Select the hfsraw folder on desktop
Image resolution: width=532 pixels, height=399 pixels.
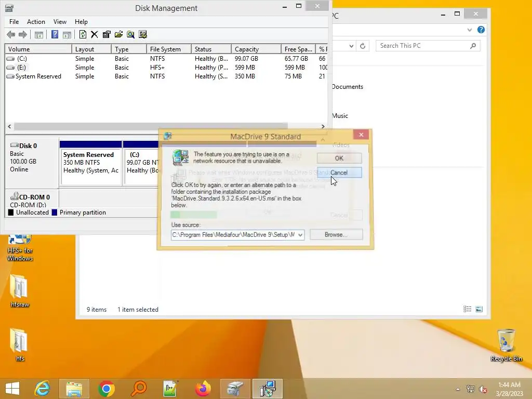point(20,291)
